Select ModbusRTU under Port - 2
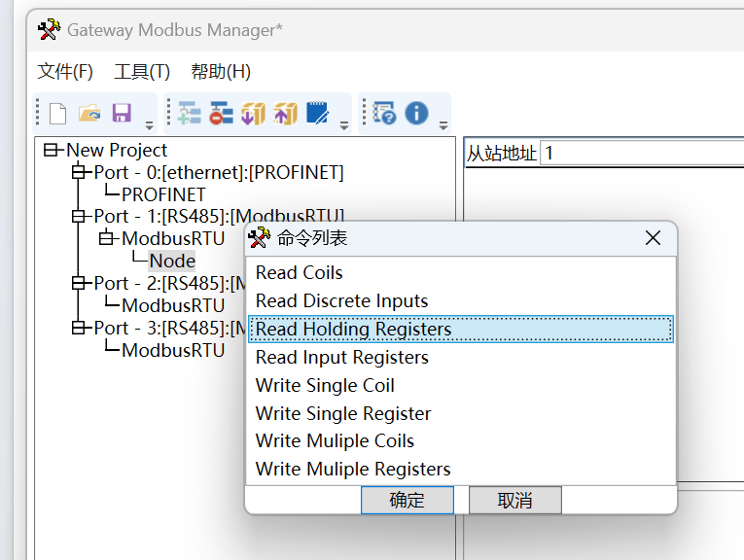 [173, 305]
